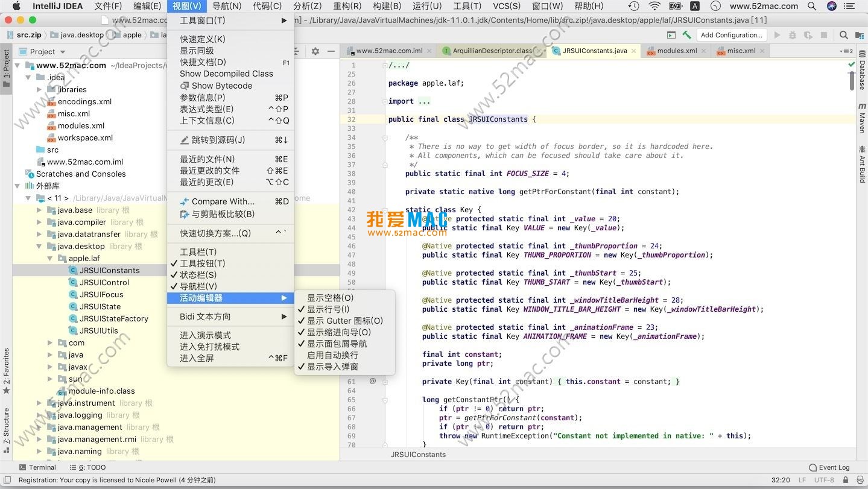This screenshot has width=868, height=489.
Task: Open the Terminal tool window
Action: pos(37,467)
